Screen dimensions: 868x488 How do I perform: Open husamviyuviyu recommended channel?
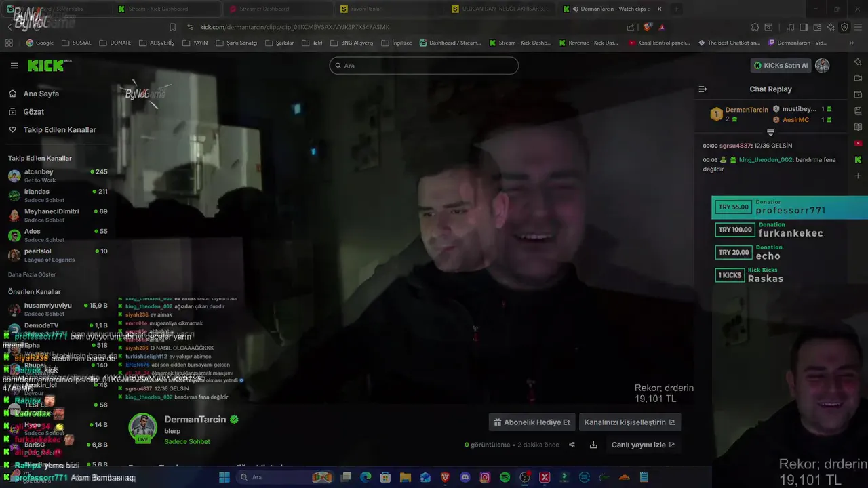pos(58,309)
